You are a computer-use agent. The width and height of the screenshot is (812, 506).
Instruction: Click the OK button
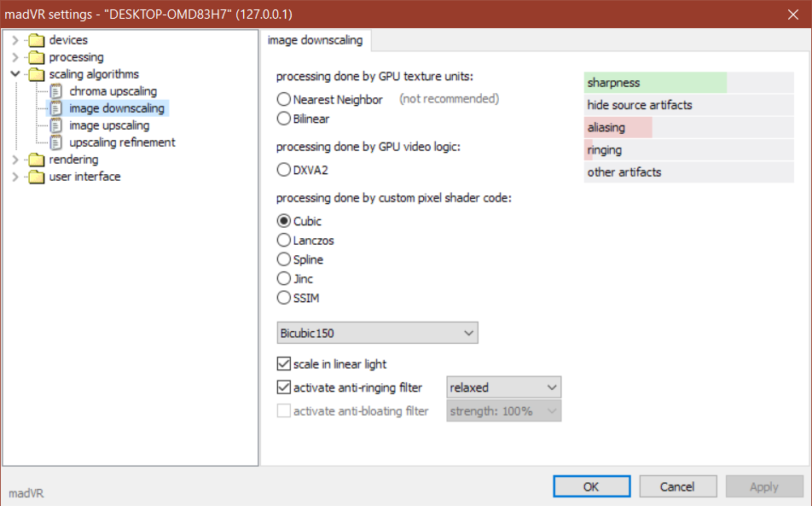click(x=591, y=486)
